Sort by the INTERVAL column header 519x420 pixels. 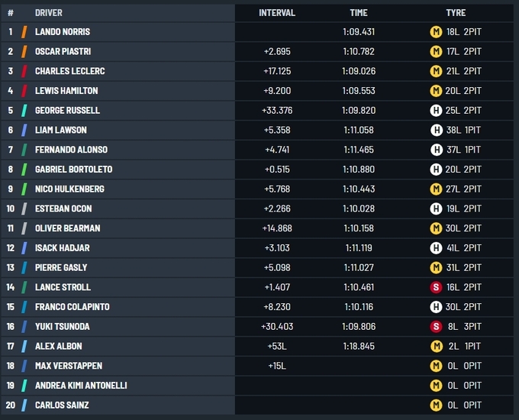tap(276, 13)
